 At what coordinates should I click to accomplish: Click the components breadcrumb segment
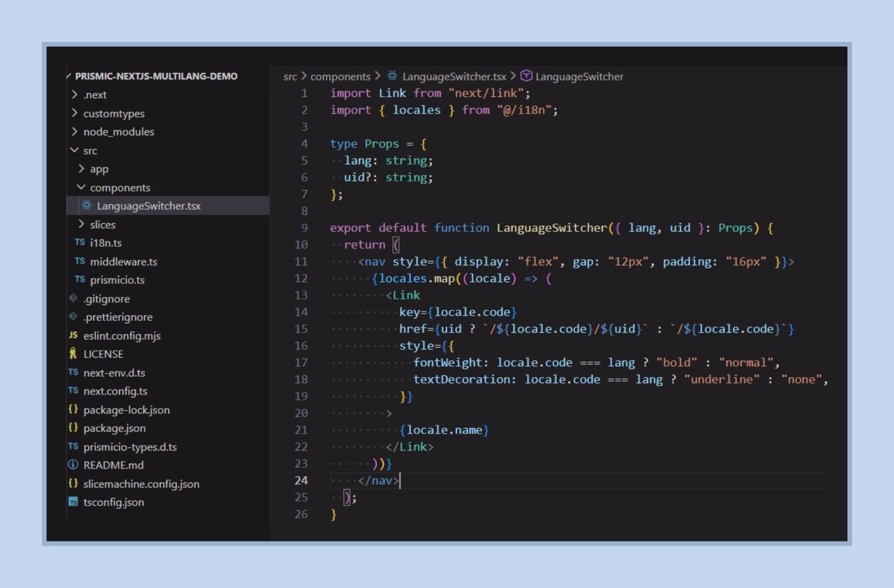(340, 76)
